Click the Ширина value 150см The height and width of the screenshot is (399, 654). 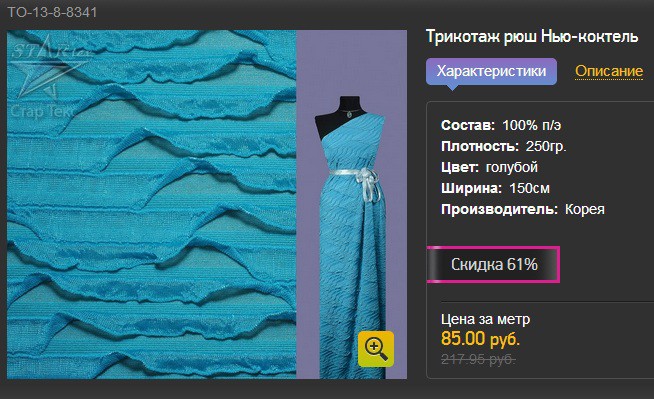pyautogui.click(x=530, y=188)
